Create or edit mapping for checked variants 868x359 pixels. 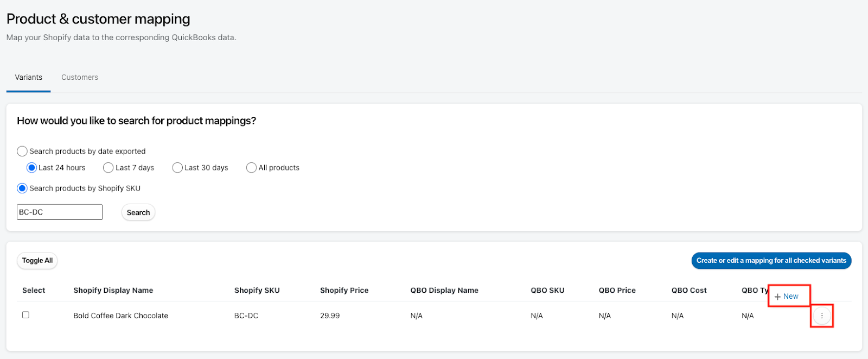pyautogui.click(x=771, y=261)
